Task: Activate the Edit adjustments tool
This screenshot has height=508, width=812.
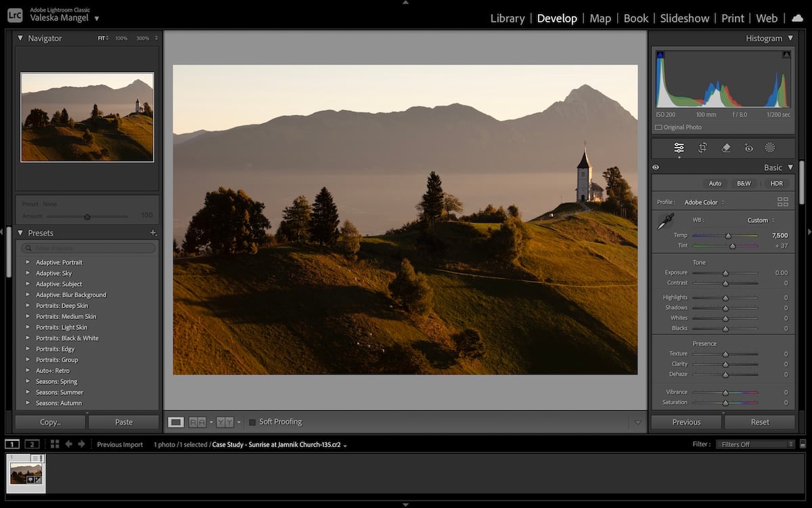Action: click(x=679, y=147)
